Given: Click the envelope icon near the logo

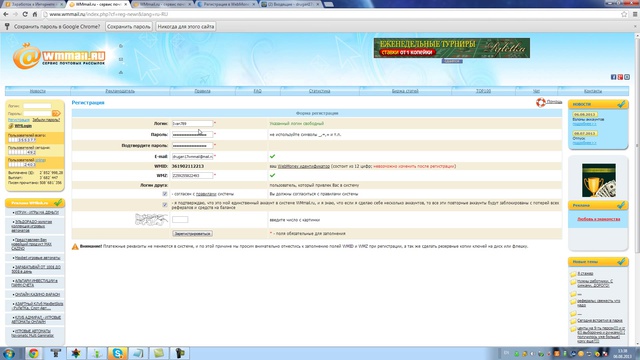Looking at the screenshot, I should 121,59.
